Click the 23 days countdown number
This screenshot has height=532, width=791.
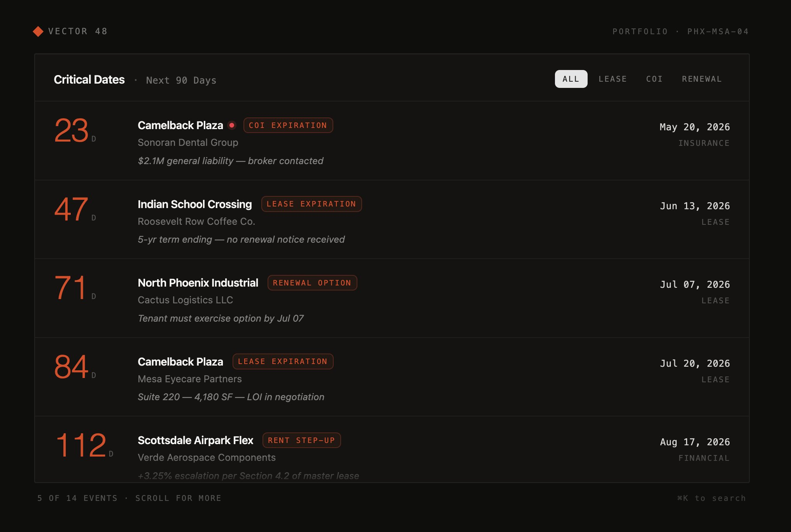[x=72, y=131]
